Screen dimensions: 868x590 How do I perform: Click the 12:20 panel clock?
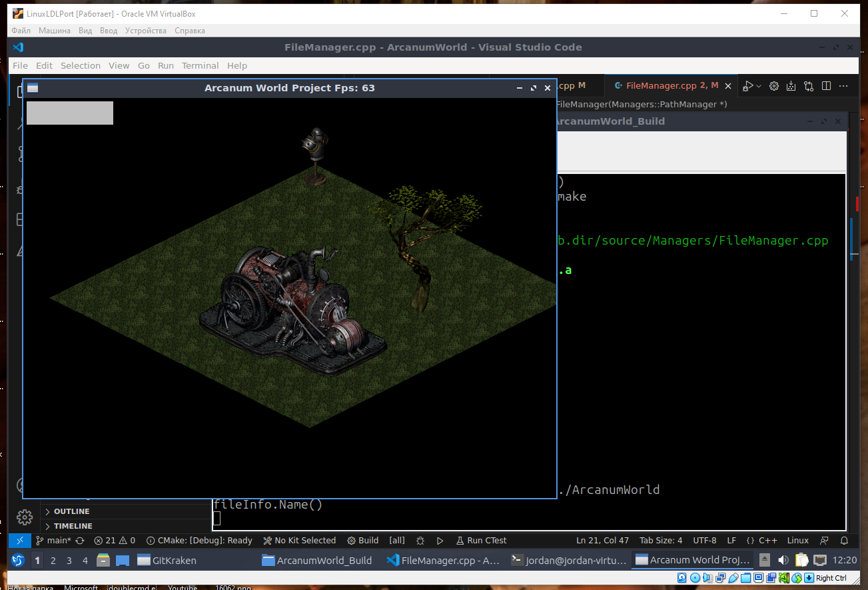[845, 561]
